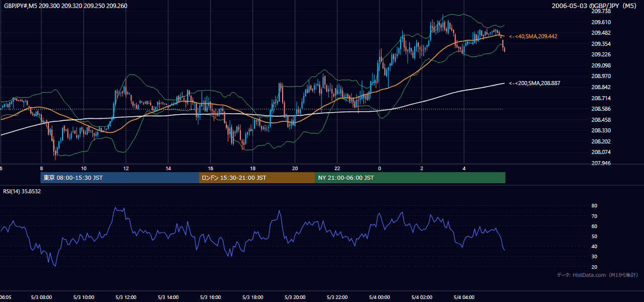This screenshot has width=644, height=302.
Task: Click the 5/4 00:00 date axis label
Action: 380,297
